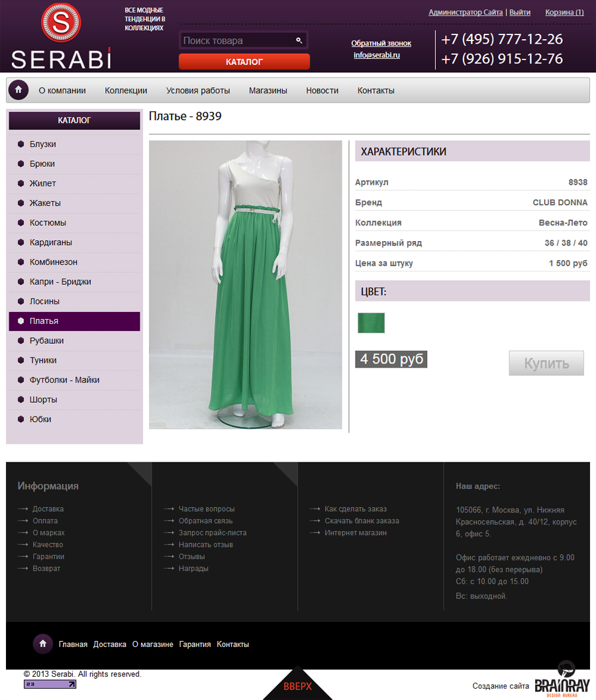This screenshot has width=596, height=700.
Task: Open Скачать бланк заказа footer link
Action: pos(362,521)
